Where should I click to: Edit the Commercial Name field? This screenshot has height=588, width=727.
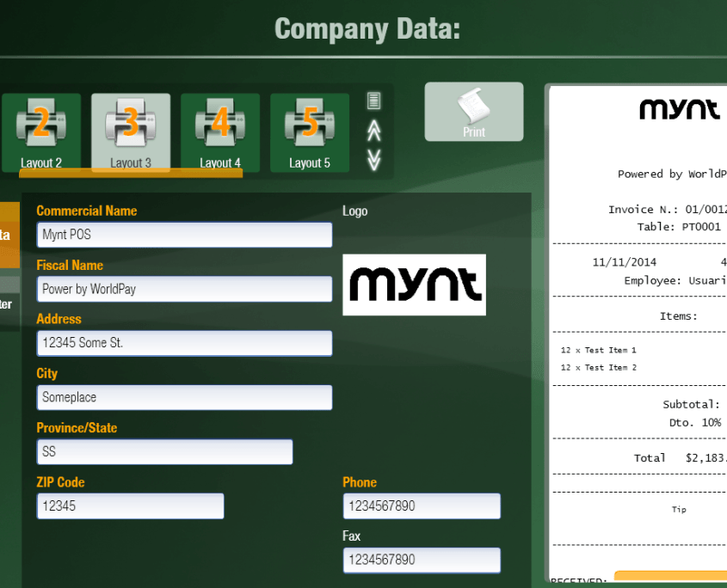click(184, 235)
